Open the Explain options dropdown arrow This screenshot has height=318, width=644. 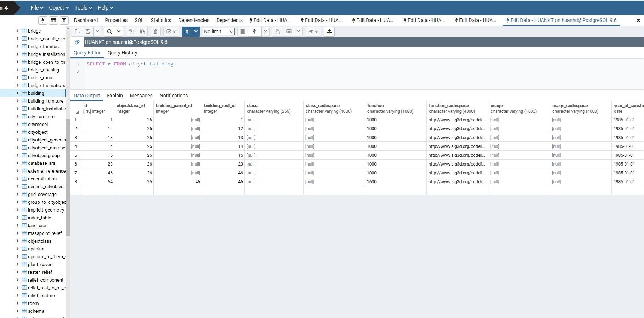298,31
